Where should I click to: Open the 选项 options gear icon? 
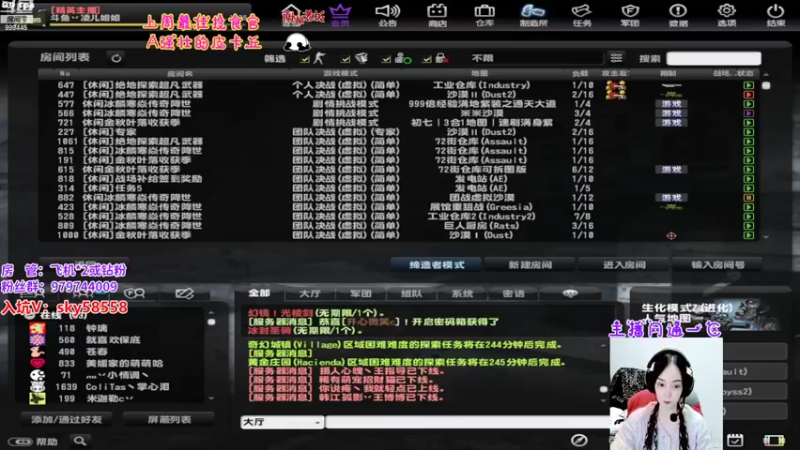(727, 14)
